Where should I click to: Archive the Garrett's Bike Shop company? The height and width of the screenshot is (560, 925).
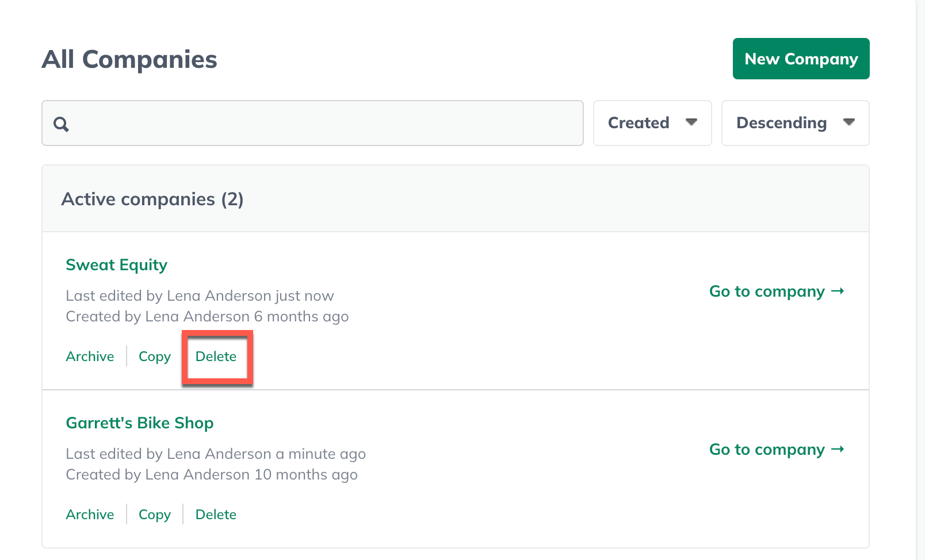click(x=90, y=515)
